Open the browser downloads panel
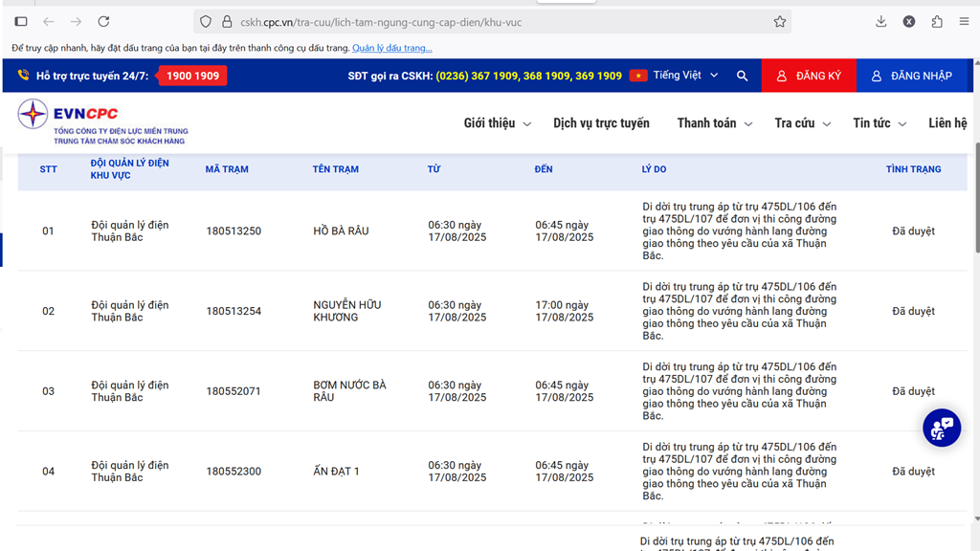 tap(880, 22)
